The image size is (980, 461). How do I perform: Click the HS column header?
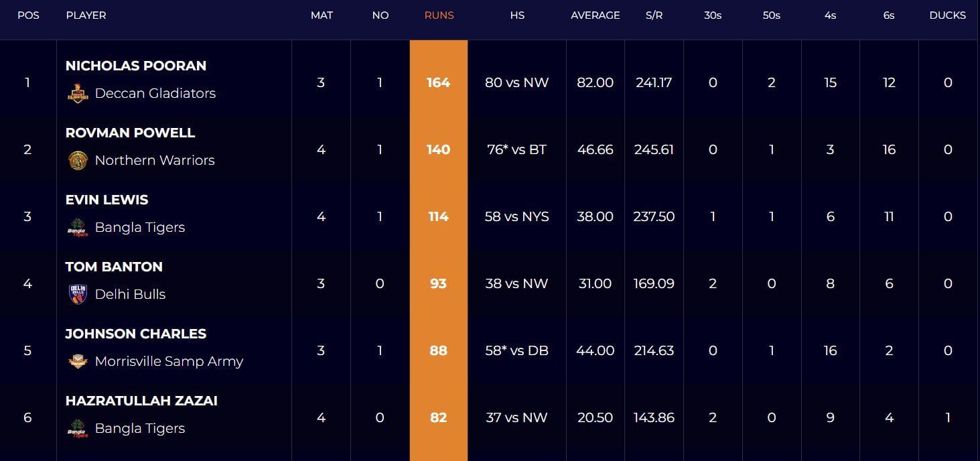[x=516, y=15]
